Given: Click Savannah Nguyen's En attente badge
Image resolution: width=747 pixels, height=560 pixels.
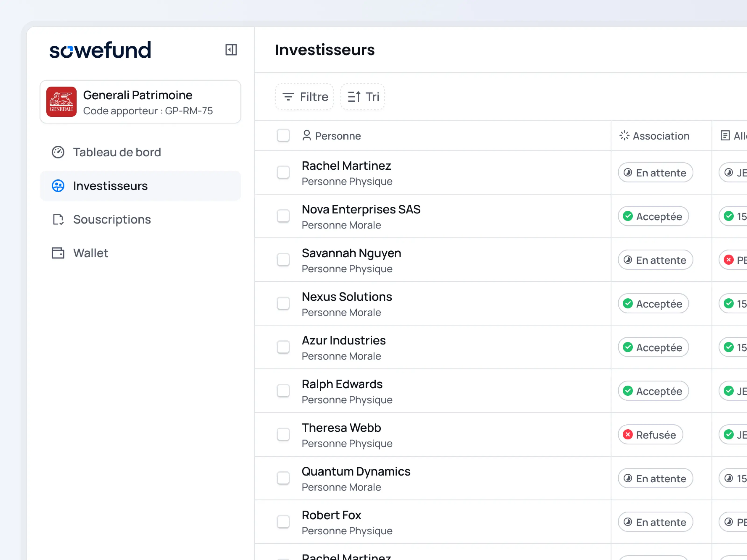Looking at the screenshot, I should (x=655, y=260).
